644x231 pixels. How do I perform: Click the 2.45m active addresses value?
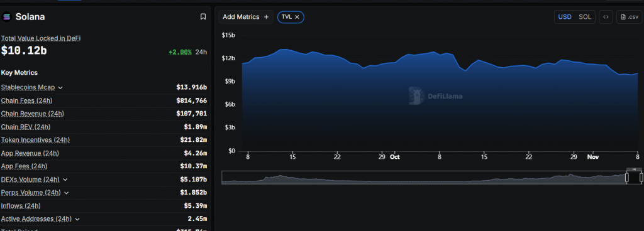tap(197, 219)
